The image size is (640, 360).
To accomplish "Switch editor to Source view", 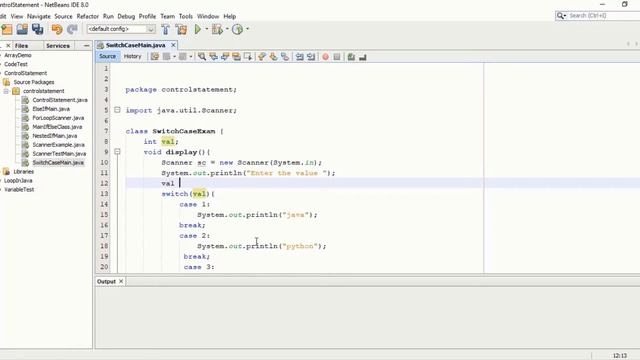I will pyautogui.click(x=107, y=56).
